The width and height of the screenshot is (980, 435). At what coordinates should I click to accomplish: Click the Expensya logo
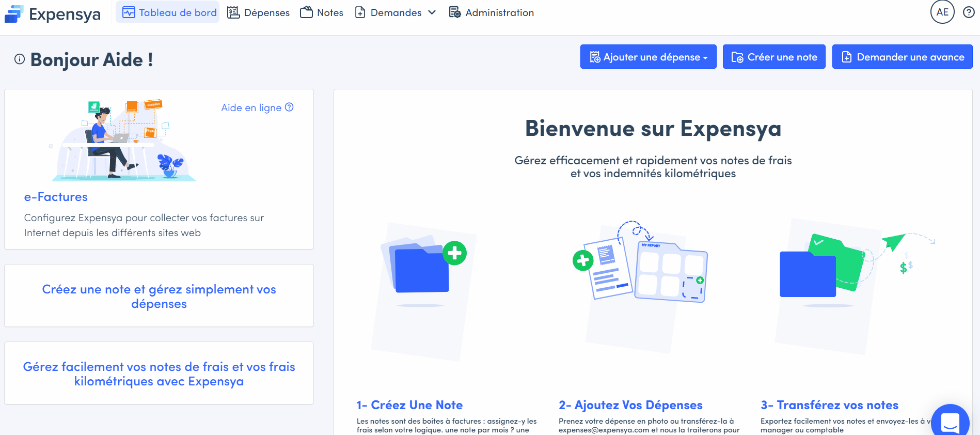52,14
